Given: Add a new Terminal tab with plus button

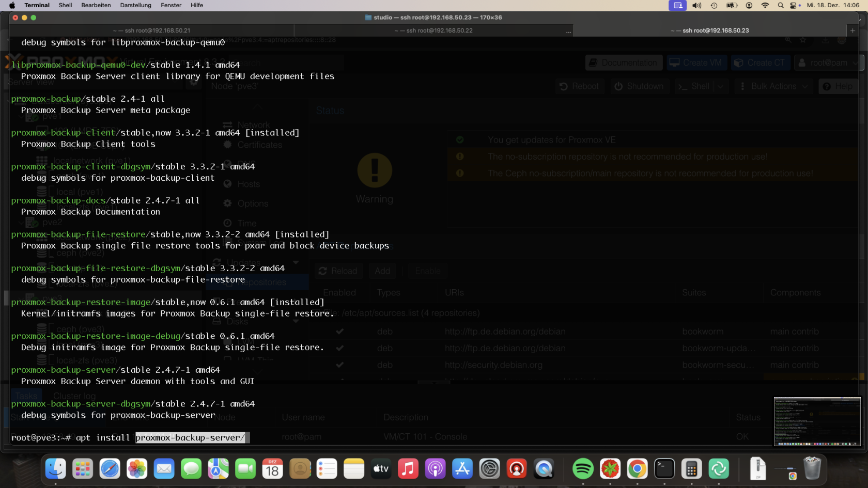Looking at the screenshot, I should click(853, 30).
